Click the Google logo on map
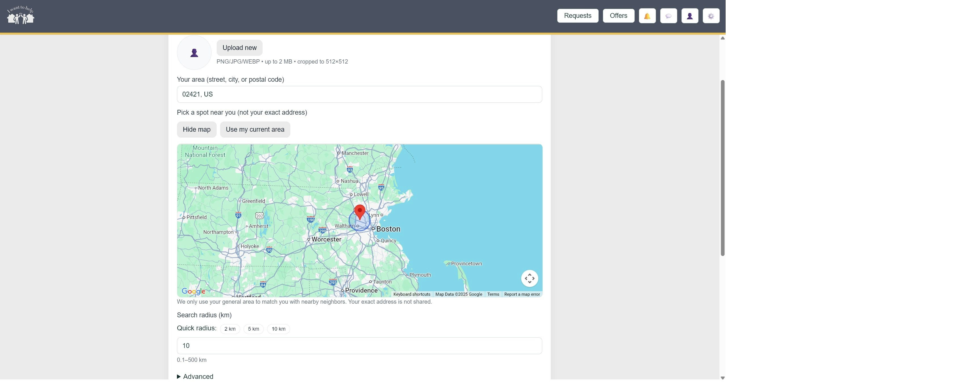 [x=193, y=292]
